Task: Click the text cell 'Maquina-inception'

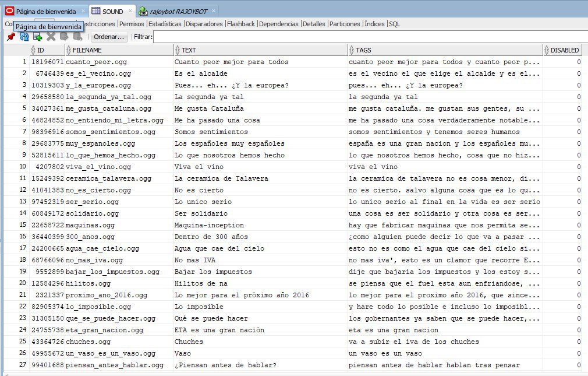Action: (x=261, y=225)
